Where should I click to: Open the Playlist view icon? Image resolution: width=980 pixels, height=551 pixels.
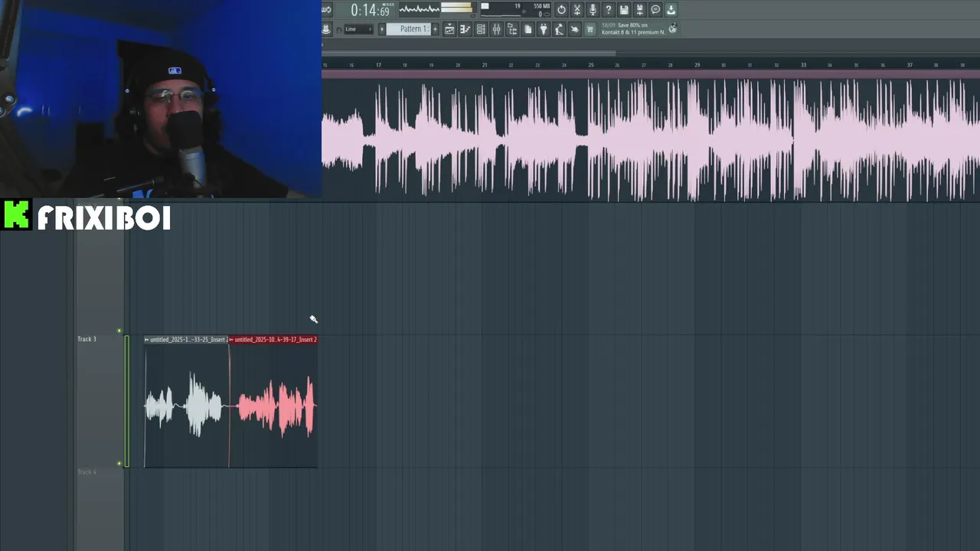click(x=449, y=29)
